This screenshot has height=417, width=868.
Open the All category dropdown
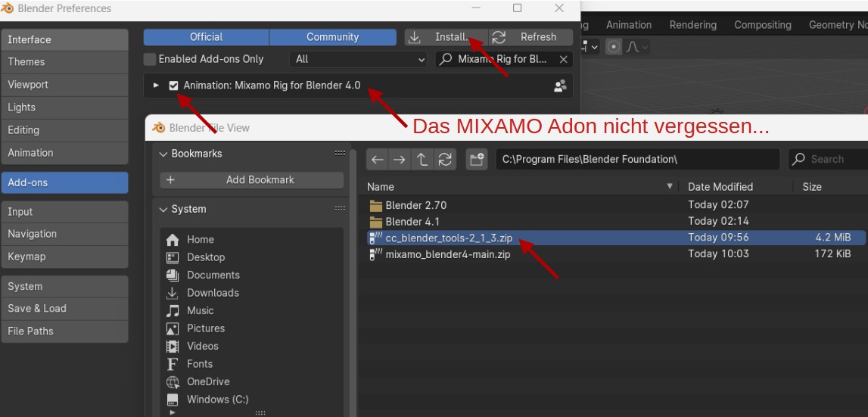tap(359, 59)
